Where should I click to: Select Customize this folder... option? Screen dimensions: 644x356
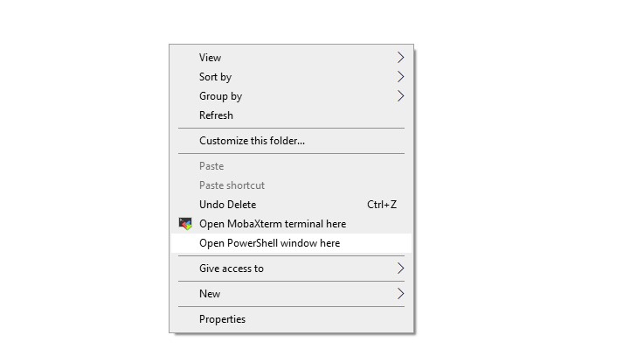coord(252,141)
